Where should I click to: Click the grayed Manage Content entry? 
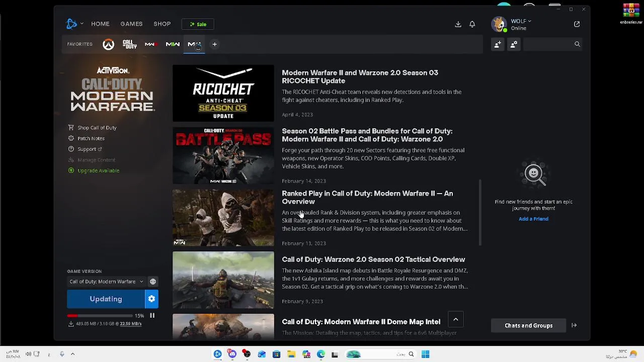point(96,160)
